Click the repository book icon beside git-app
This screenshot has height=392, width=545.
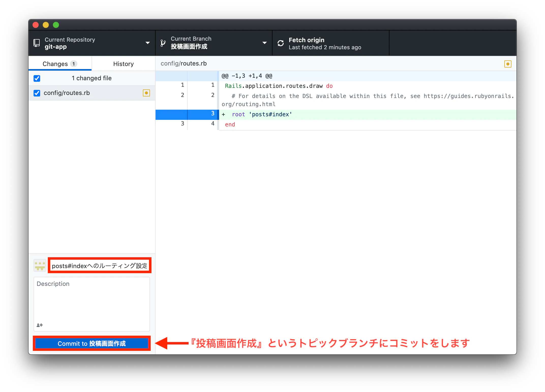pos(36,43)
